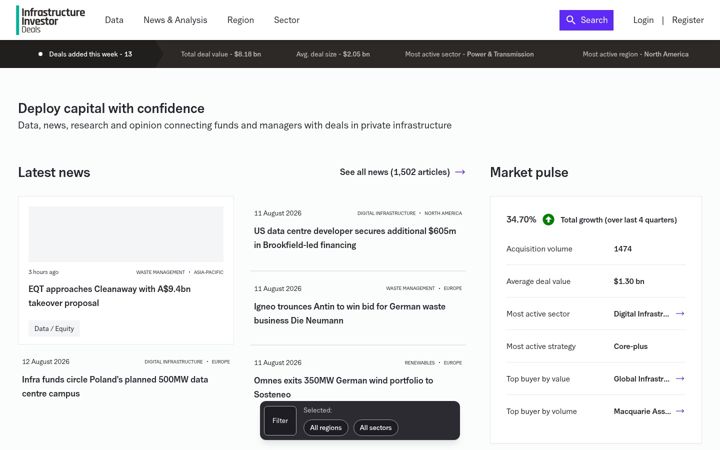Click EUROPE tag on Omnes article

[x=453, y=363]
